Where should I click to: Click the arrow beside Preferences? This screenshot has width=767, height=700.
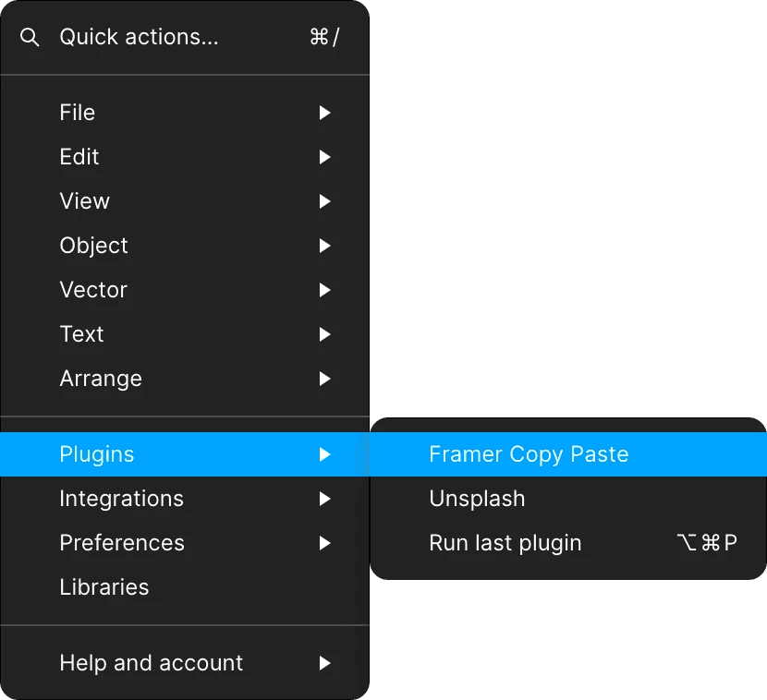click(x=324, y=543)
